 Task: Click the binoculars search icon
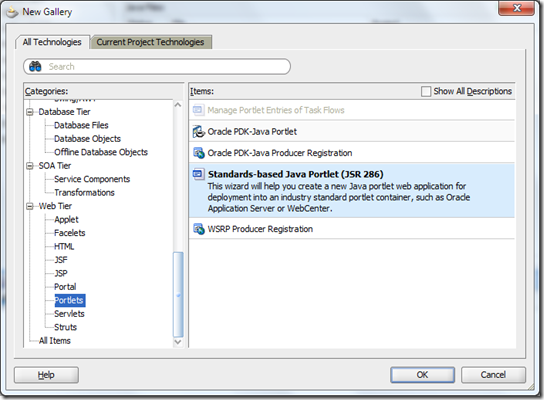tap(35, 66)
